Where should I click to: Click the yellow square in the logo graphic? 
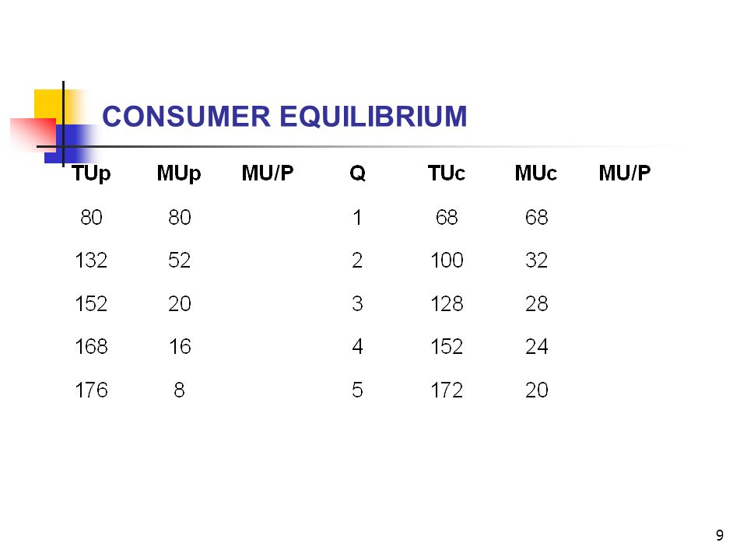[48, 105]
